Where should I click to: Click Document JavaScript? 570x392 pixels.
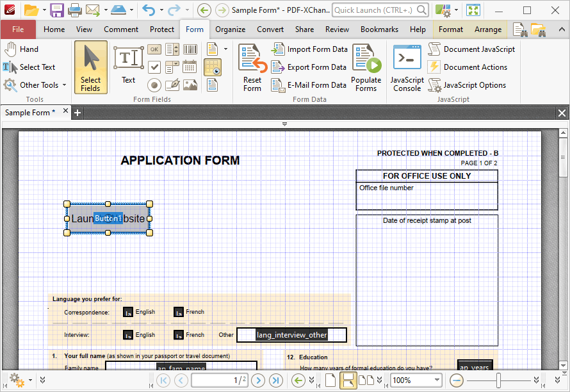click(471, 49)
